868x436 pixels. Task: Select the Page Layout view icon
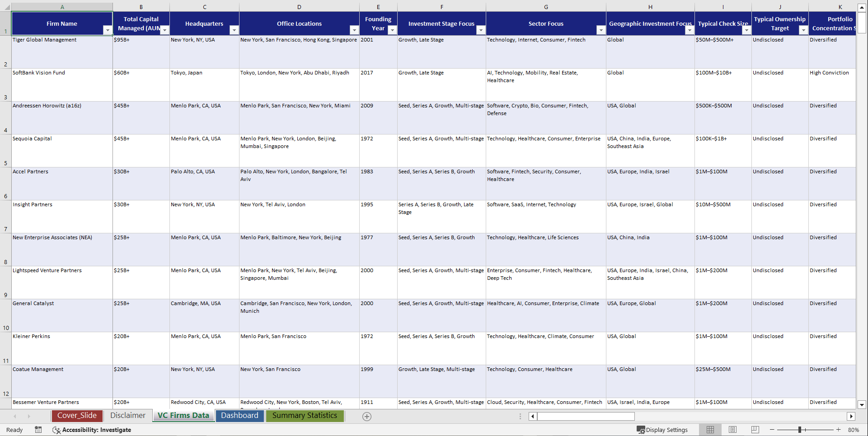[732, 430]
